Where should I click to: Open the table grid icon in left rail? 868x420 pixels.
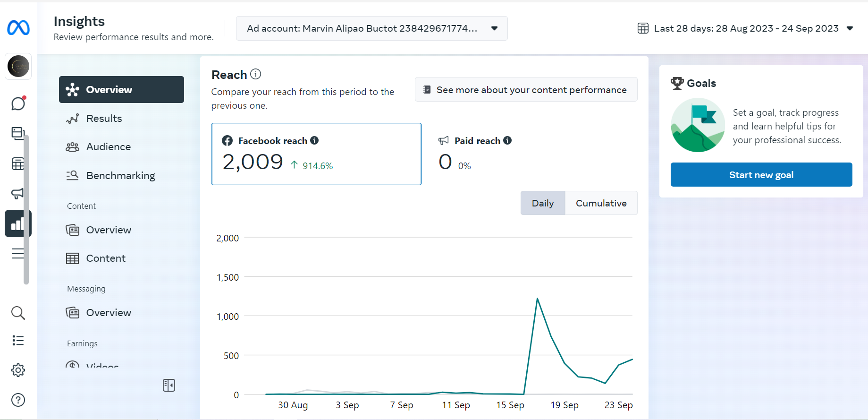[x=18, y=164]
